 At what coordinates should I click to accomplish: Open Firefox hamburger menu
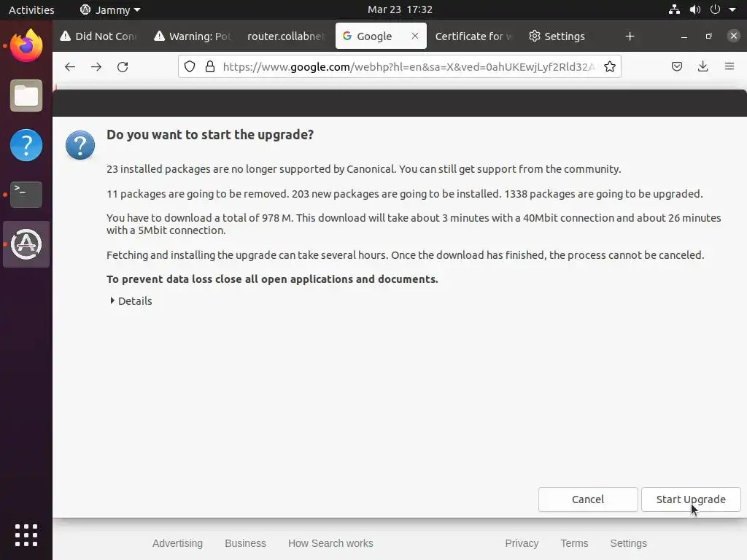[729, 66]
